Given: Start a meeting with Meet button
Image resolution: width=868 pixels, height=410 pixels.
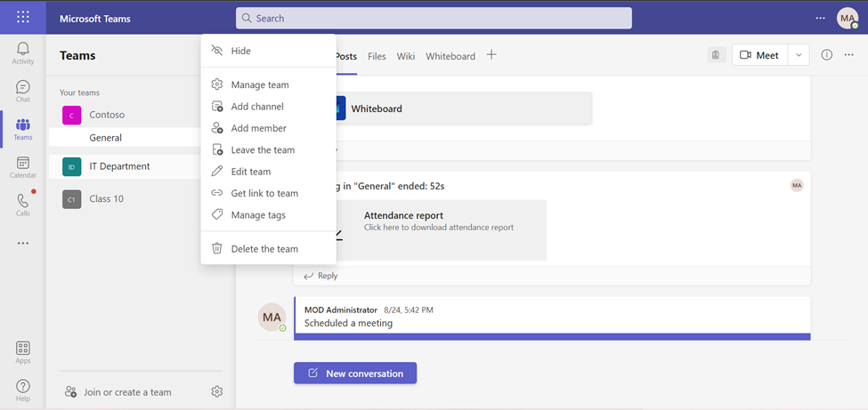Looking at the screenshot, I should click(759, 55).
